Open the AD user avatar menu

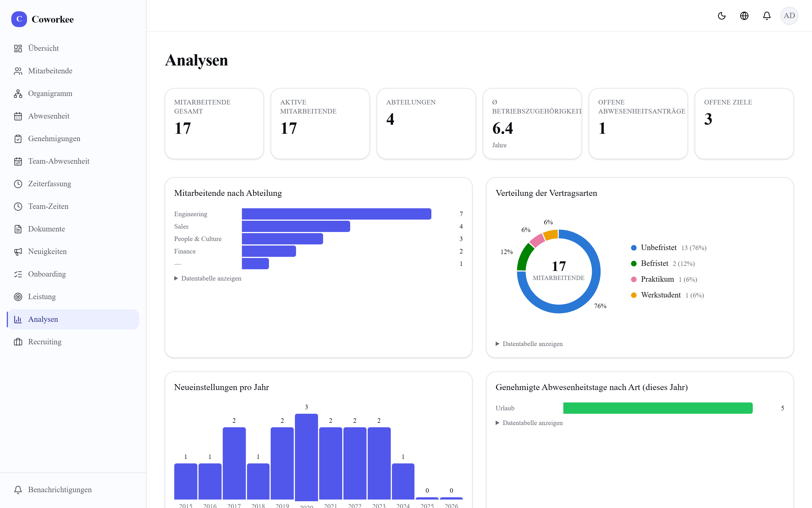pos(789,16)
